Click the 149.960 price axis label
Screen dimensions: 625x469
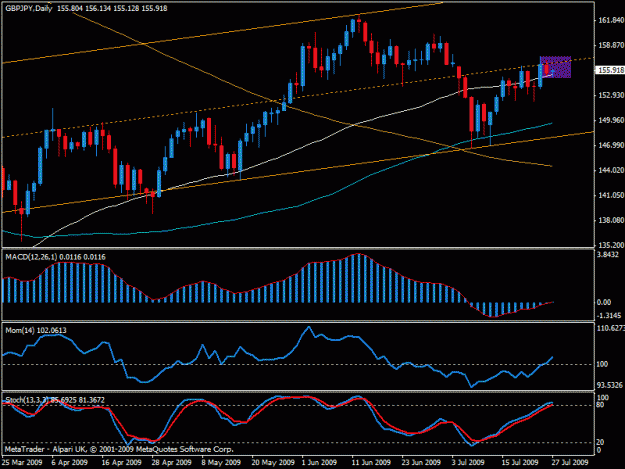pyautogui.click(x=611, y=120)
